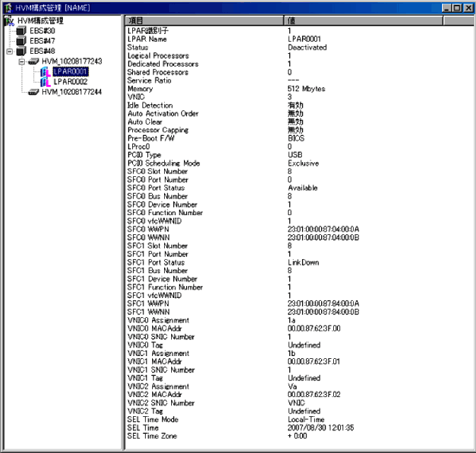Image resolution: width=476 pixels, height=453 pixels.
Task: Click the 項目 column header
Action: (204, 21)
